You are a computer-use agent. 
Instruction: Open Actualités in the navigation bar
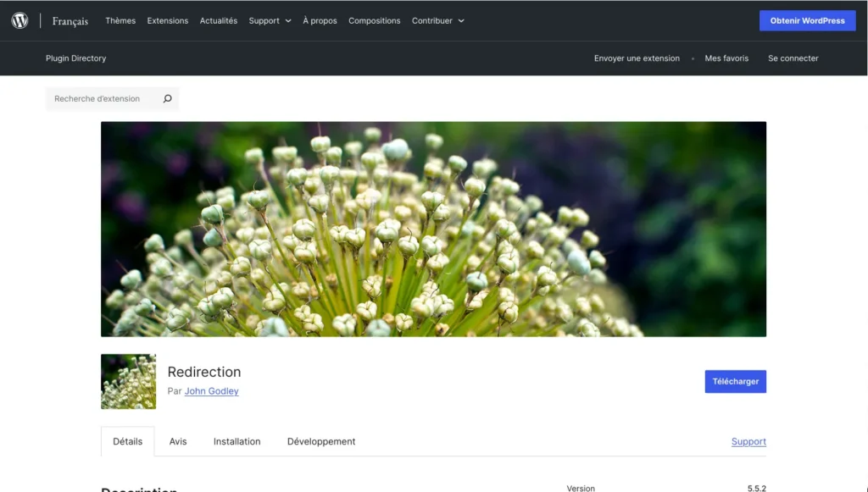point(219,20)
